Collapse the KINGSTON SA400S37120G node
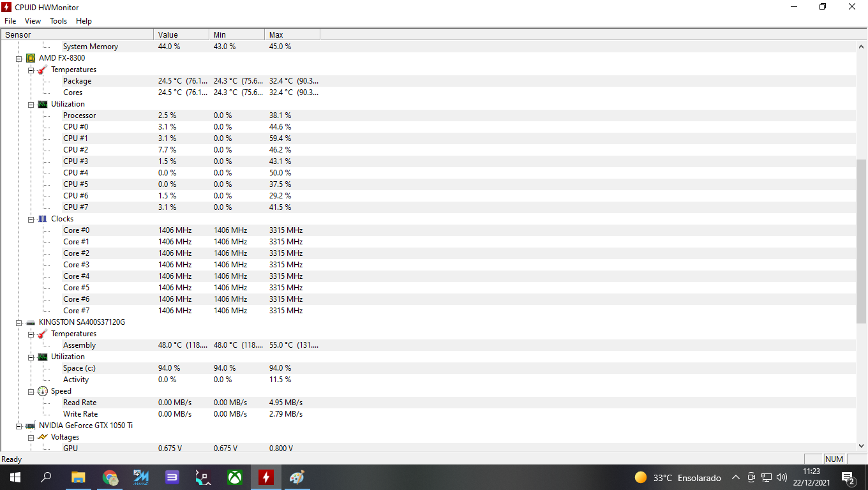The image size is (868, 490). (19, 322)
